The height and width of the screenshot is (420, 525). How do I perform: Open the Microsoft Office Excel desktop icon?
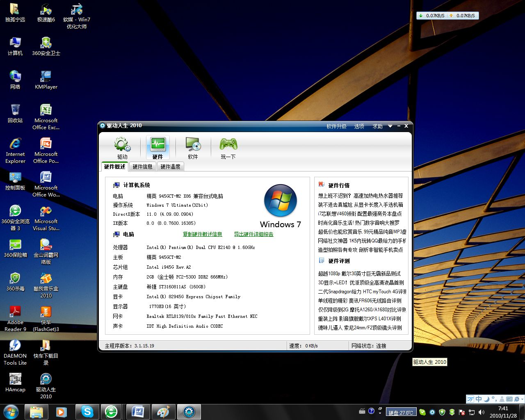[x=46, y=117]
